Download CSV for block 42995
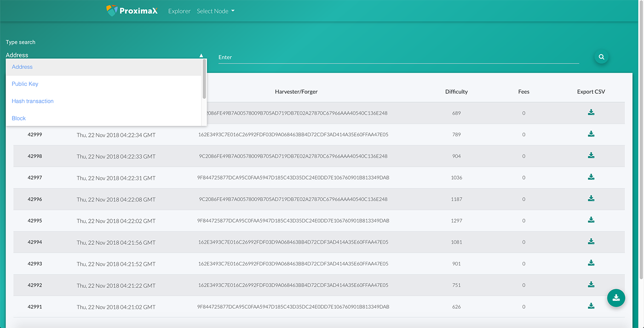 click(x=591, y=220)
